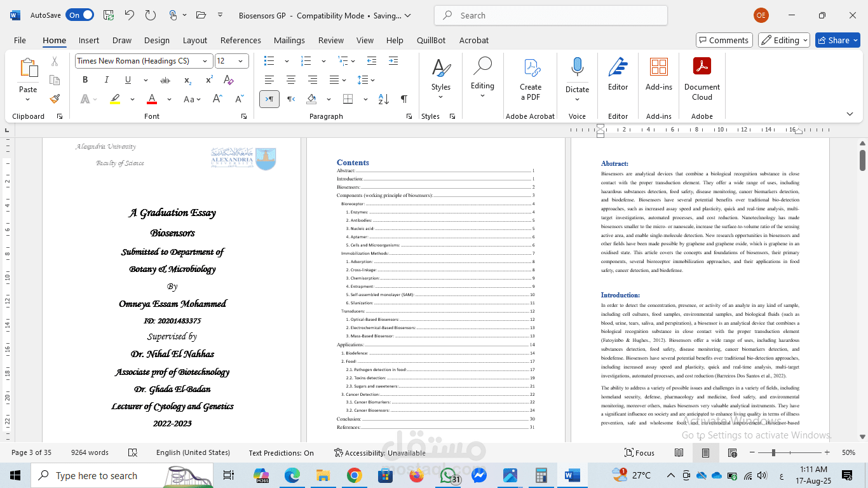Open the line spacing dropdown
The height and width of the screenshot is (488, 868).
point(367,80)
